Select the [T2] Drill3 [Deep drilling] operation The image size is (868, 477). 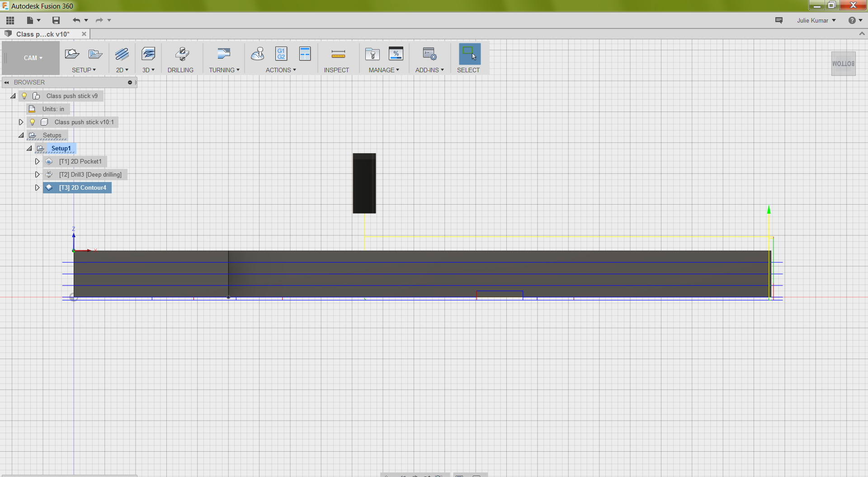tap(90, 174)
